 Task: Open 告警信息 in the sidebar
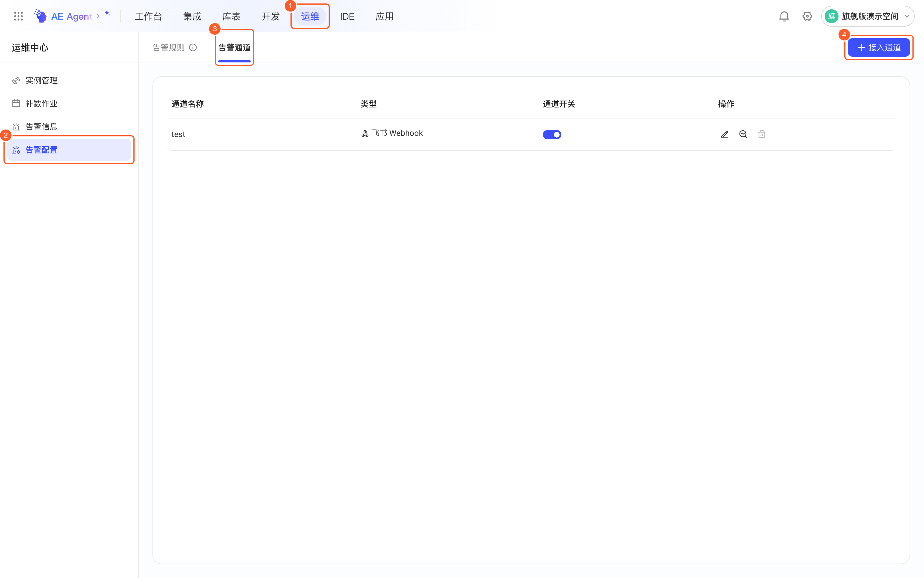tap(69, 127)
